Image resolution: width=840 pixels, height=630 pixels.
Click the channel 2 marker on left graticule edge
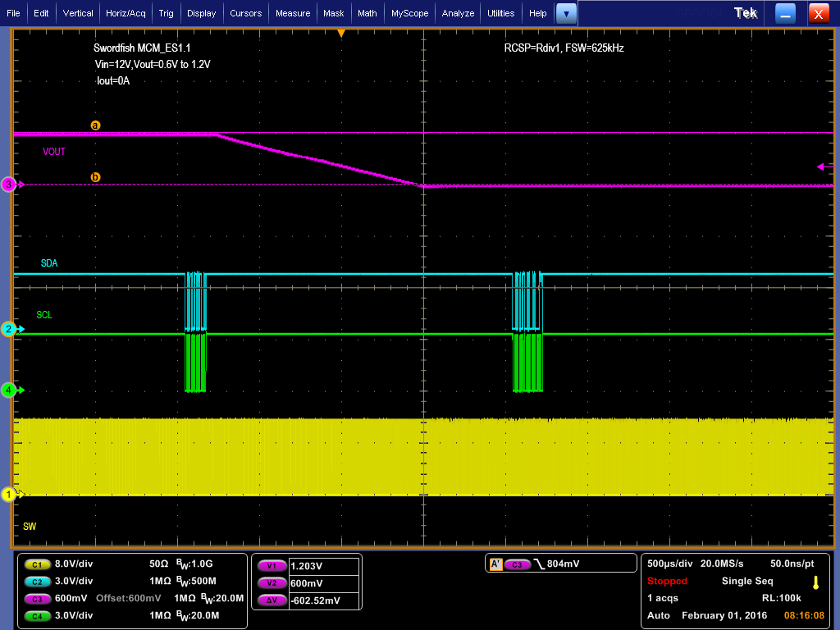click(x=7, y=330)
